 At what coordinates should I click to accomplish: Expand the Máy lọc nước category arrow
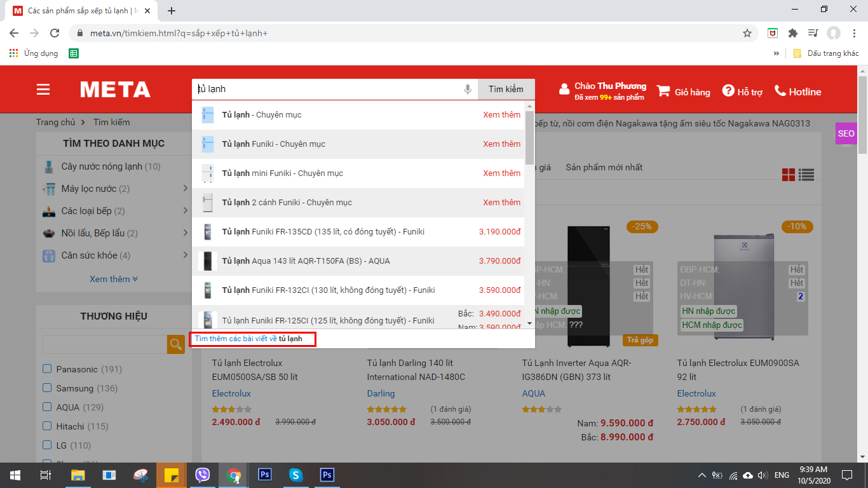pyautogui.click(x=186, y=189)
